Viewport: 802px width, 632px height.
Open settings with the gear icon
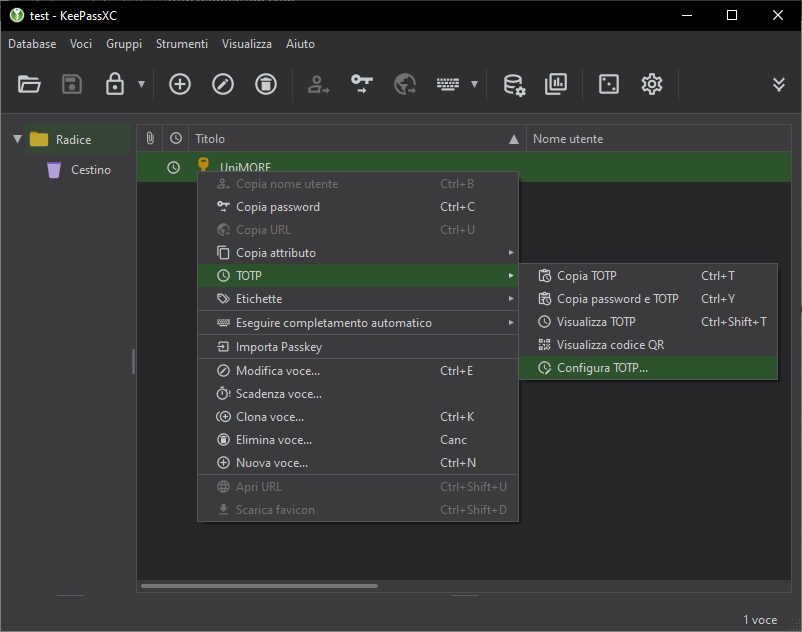pos(652,84)
